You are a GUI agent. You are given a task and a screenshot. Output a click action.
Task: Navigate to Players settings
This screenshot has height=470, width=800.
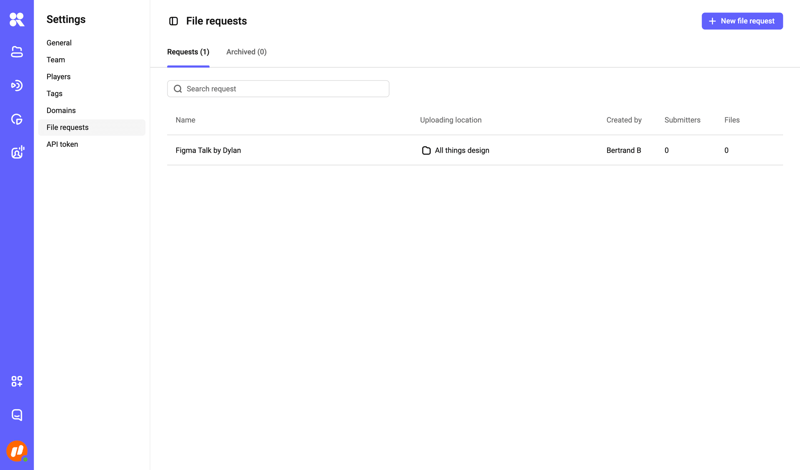(x=58, y=77)
